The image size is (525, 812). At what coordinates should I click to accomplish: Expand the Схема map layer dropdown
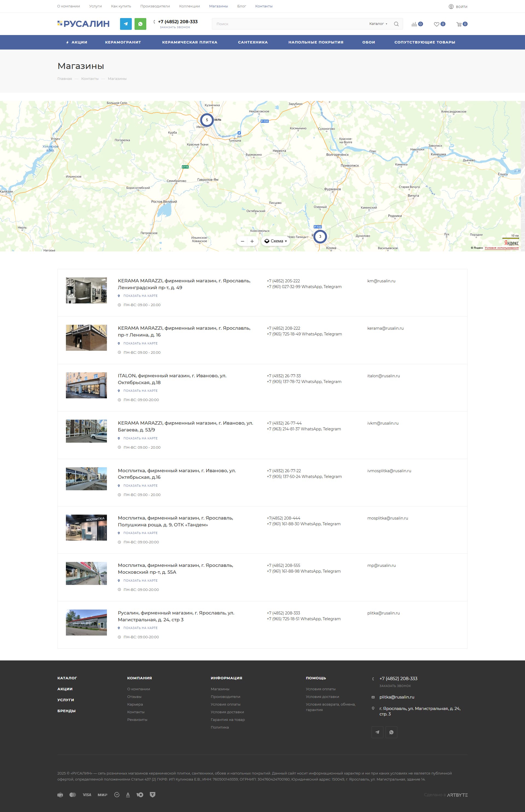276,241
